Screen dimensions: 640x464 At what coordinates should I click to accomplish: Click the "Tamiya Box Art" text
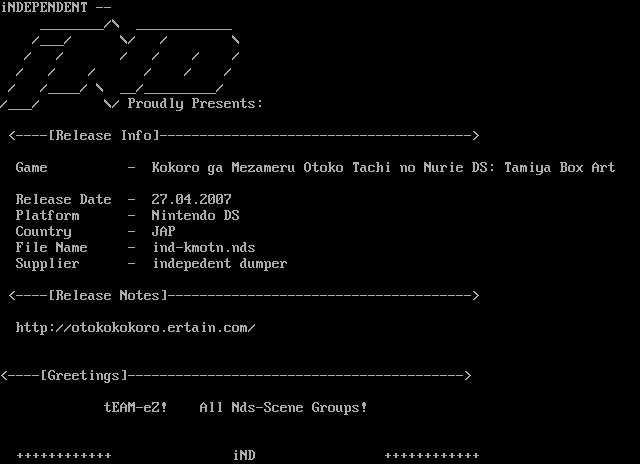(x=560, y=168)
